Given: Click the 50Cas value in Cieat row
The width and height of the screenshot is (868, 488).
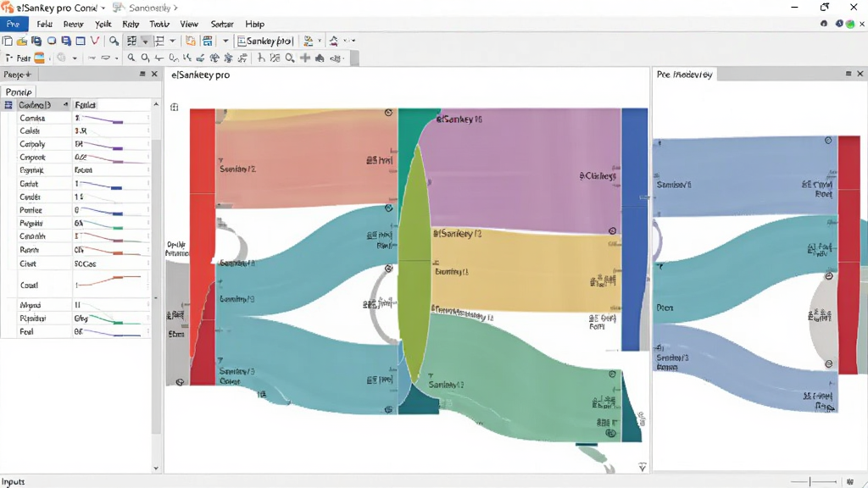Looking at the screenshot, I should (86, 264).
